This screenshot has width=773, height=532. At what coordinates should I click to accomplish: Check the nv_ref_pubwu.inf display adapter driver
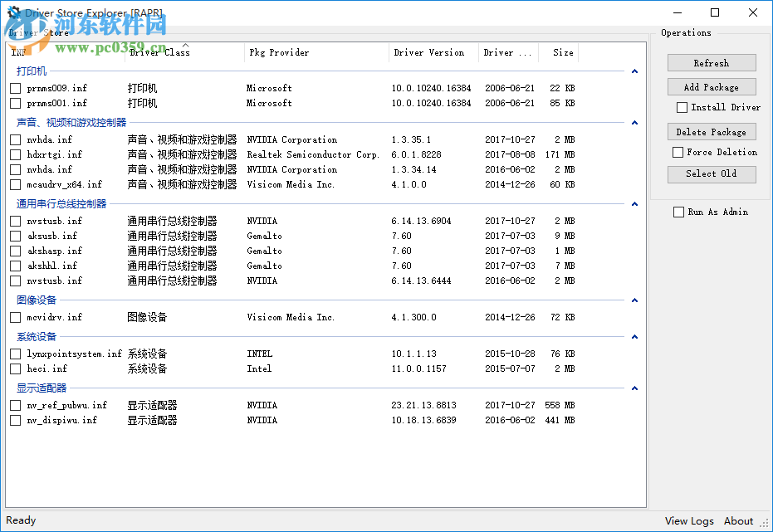point(14,404)
